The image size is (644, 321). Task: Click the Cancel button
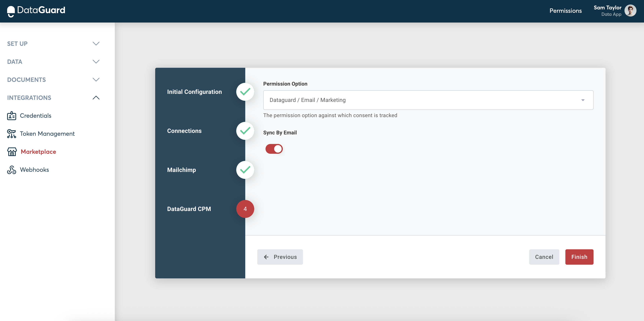tap(544, 257)
